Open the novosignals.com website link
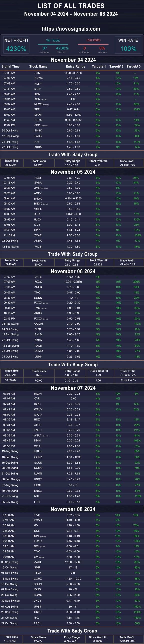 pos(71,29)
